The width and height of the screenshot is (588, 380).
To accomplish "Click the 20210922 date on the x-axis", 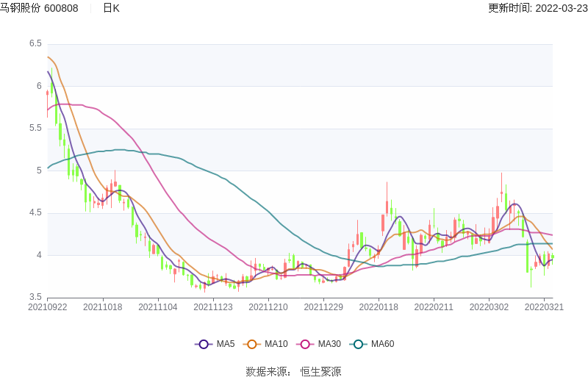I will tap(46, 307).
